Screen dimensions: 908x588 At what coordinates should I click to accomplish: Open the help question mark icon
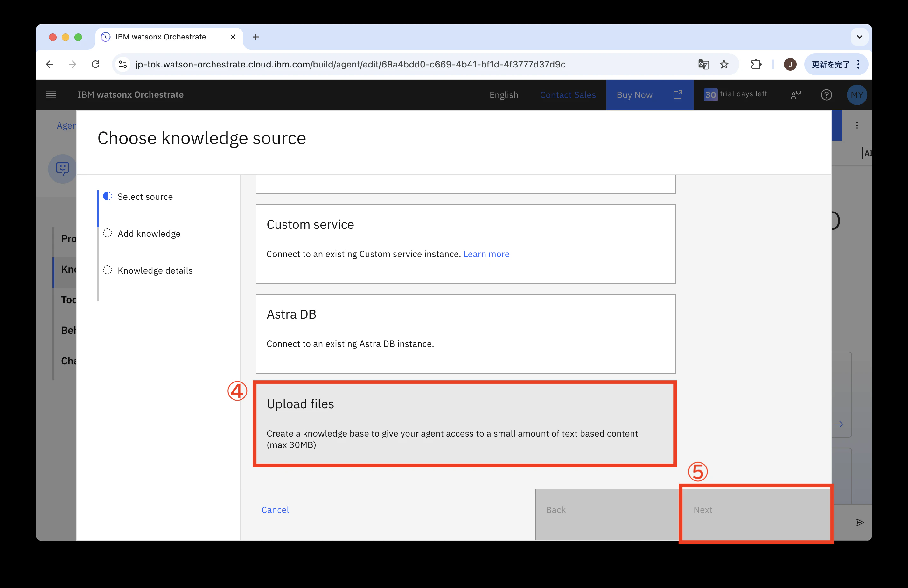(826, 94)
